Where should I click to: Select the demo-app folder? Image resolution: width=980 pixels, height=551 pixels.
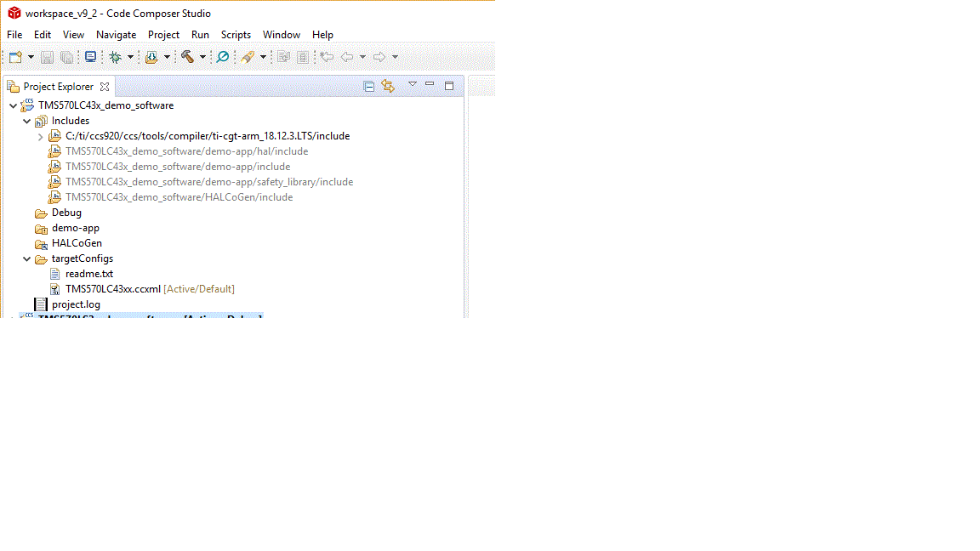tap(75, 228)
